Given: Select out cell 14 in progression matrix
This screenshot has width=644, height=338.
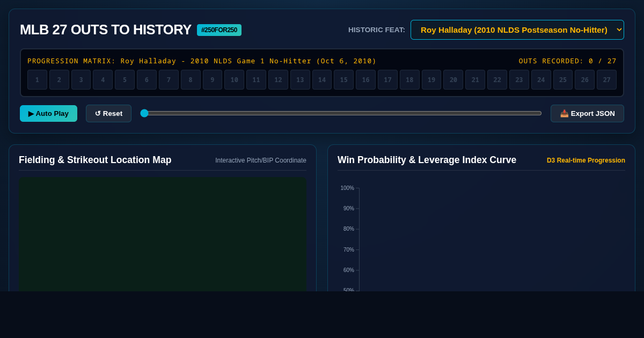Looking at the screenshot, I should [x=322, y=80].
